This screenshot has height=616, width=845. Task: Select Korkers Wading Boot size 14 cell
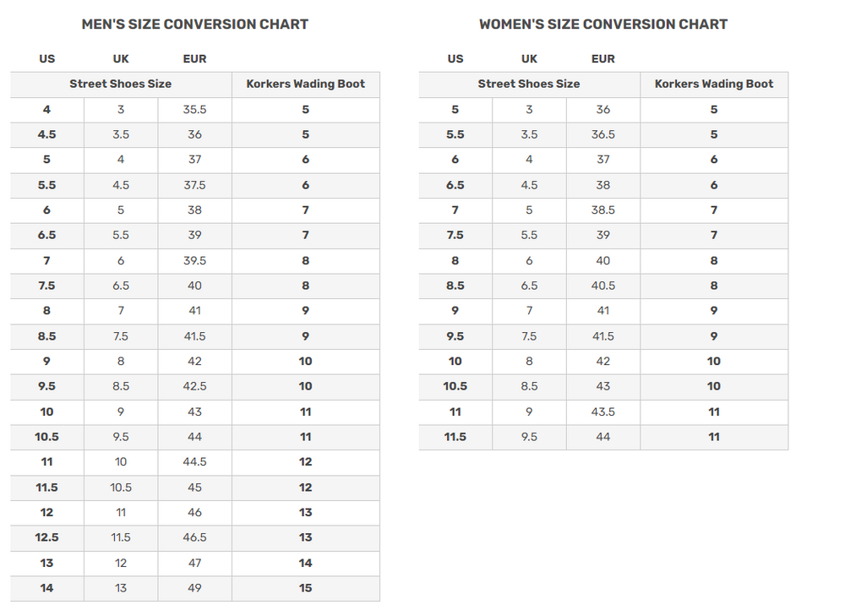pos(305,563)
